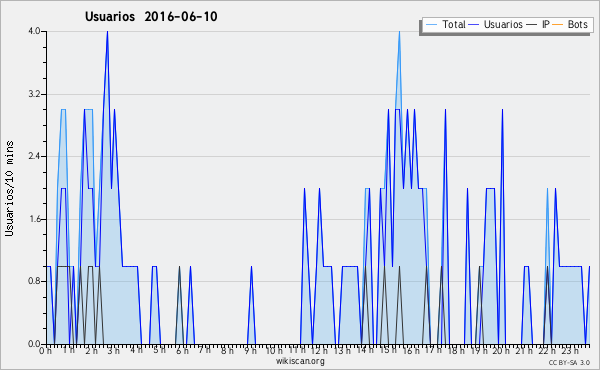
Task: Click the 'CC BY-SA 3.0' license text
Action: pyautogui.click(x=569, y=362)
